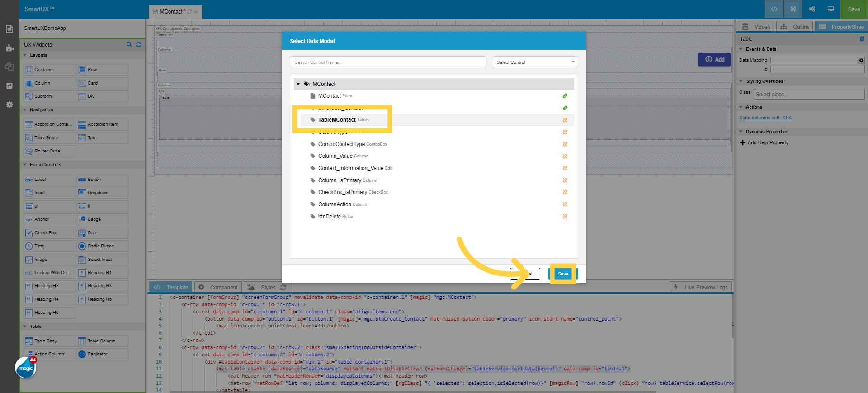Click Search Control Name field
Image resolution: width=868 pixels, height=393 pixels.
387,62
